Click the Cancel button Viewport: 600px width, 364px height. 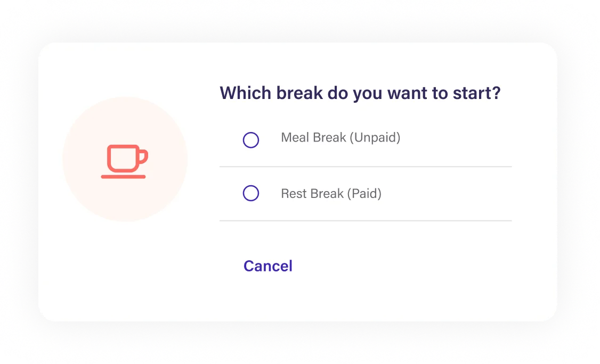pos(268,266)
